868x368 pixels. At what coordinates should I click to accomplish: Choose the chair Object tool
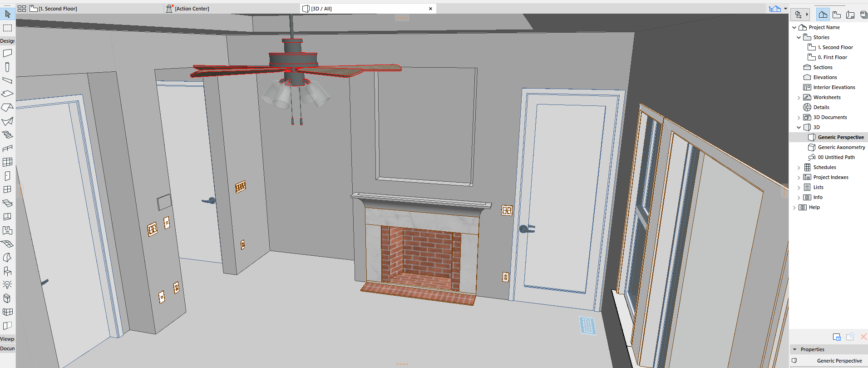[x=7, y=271]
